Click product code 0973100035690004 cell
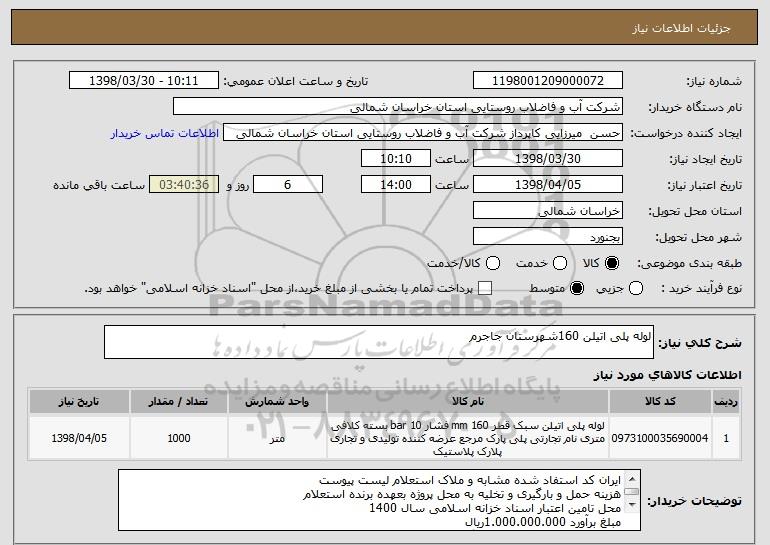The image size is (770, 545). pyautogui.click(x=660, y=438)
